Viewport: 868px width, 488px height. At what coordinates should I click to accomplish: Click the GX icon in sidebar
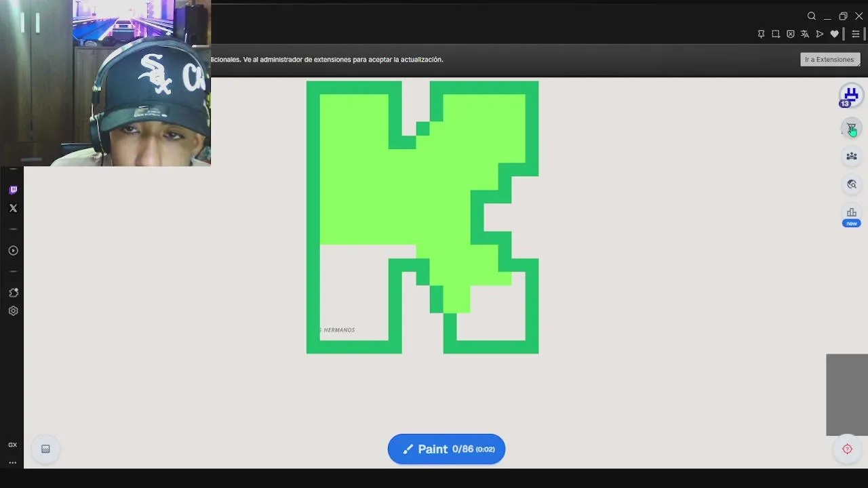click(x=12, y=445)
